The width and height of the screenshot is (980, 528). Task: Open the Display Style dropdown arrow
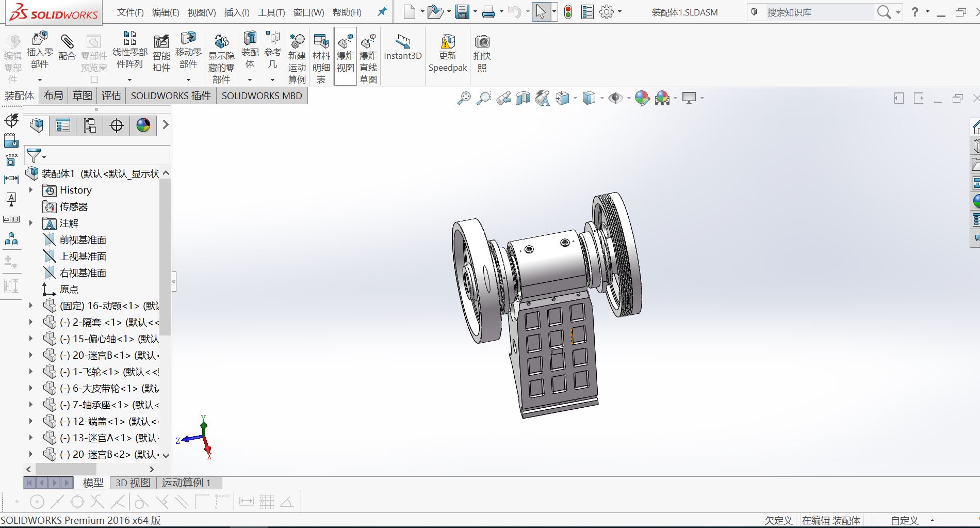[602, 98]
